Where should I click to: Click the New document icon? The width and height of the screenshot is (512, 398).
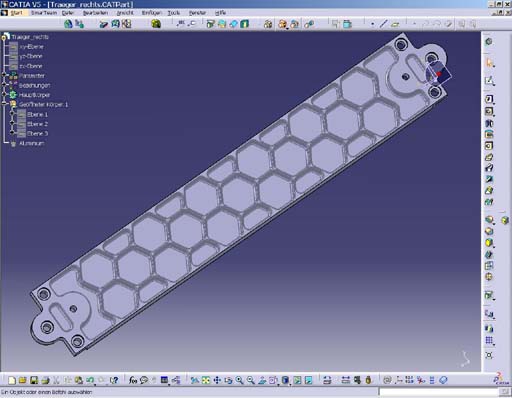[12, 380]
